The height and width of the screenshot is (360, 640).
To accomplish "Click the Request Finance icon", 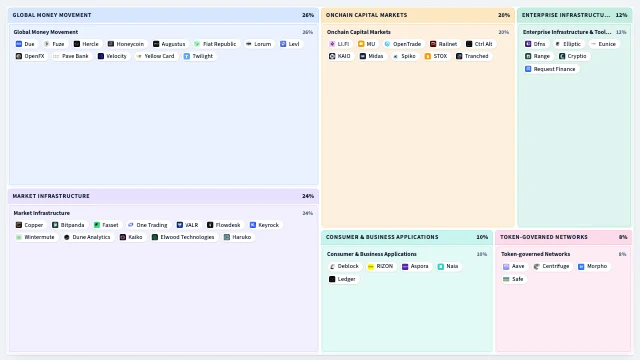I will [528, 69].
